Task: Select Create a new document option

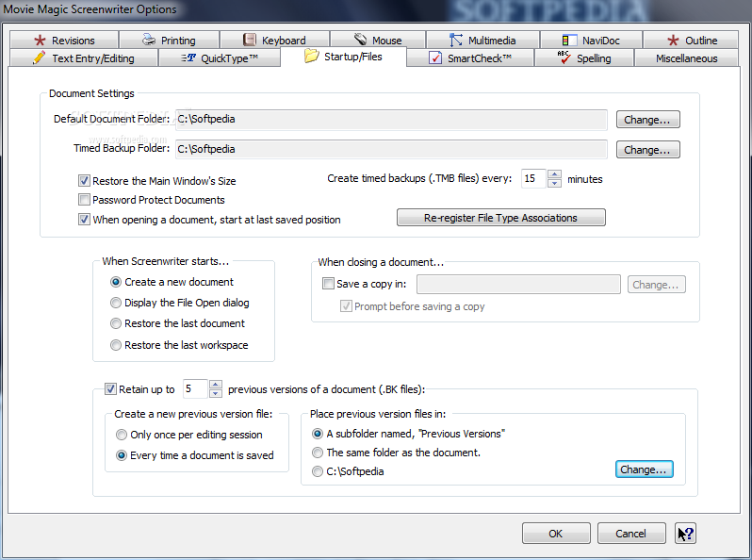Action: [116, 282]
